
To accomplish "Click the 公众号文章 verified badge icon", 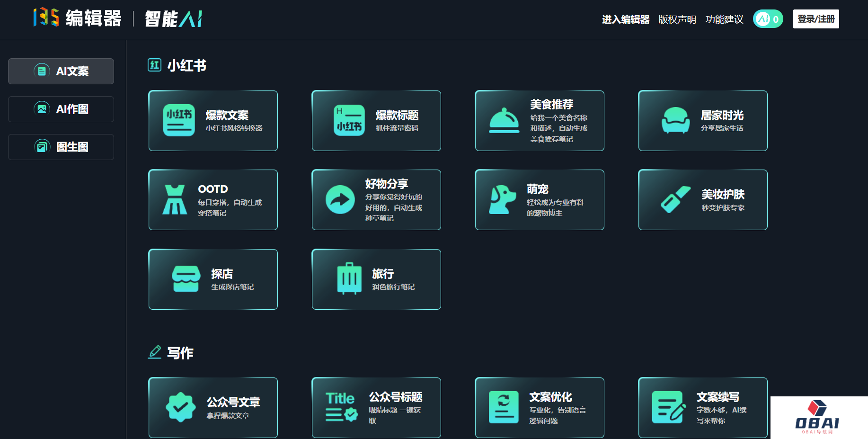I will 180,407.
